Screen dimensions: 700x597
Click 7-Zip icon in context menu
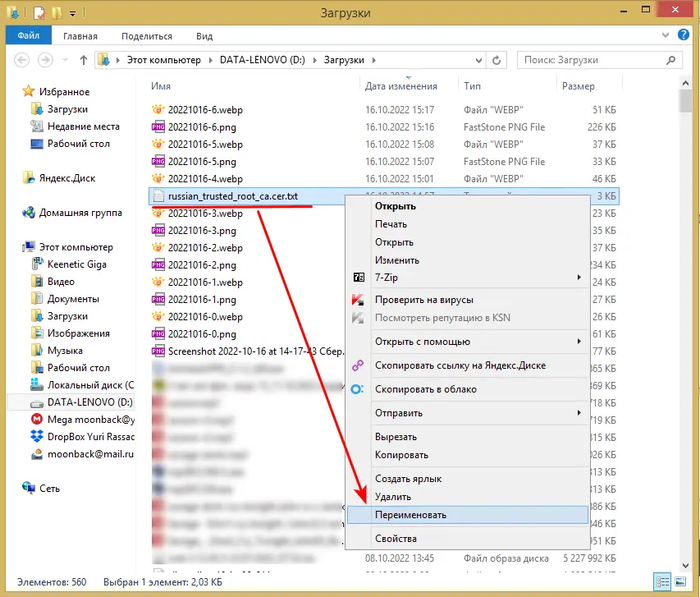tap(359, 278)
